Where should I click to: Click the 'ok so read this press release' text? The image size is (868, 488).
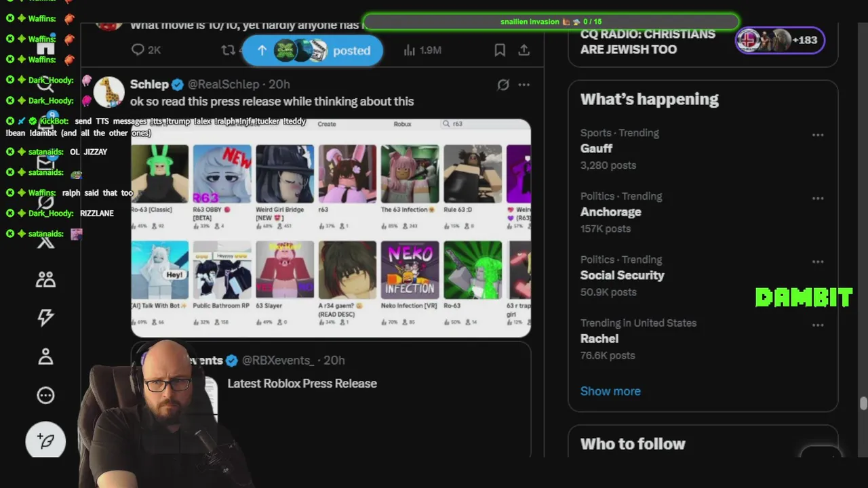click(272, 101)
